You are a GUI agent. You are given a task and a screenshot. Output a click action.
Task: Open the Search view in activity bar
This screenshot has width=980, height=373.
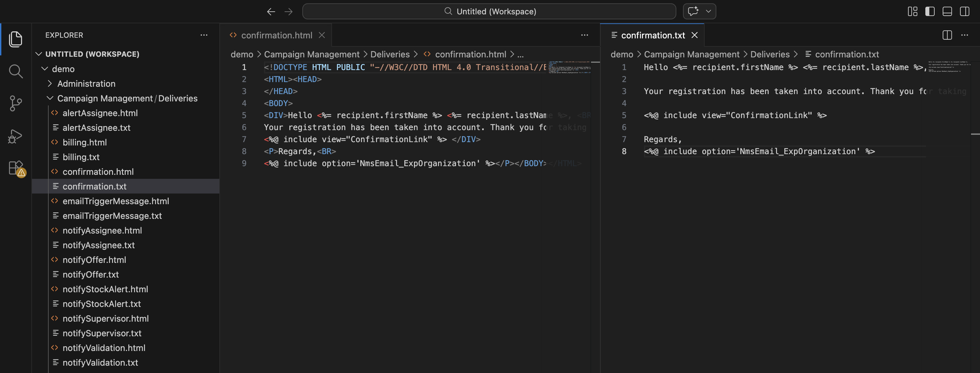[16, 71]
